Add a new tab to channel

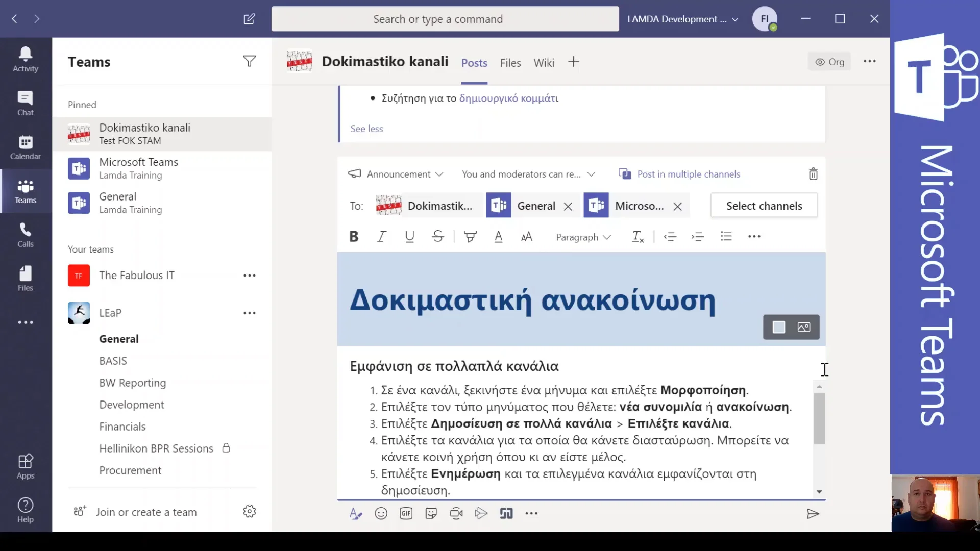point(573,62)
